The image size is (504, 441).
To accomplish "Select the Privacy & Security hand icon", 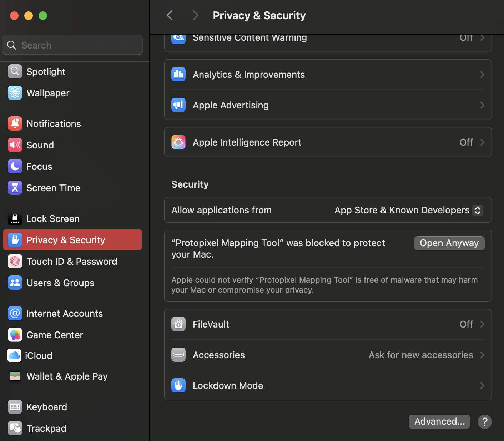I will pos(15,240).
